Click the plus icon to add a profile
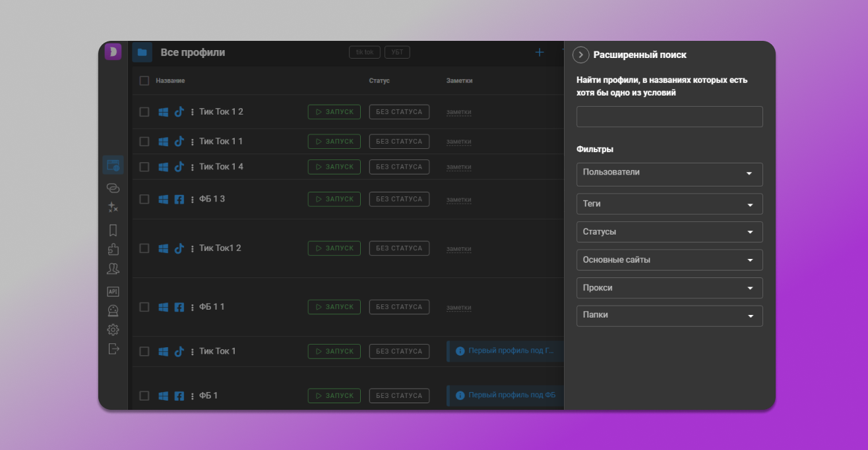 539,53
